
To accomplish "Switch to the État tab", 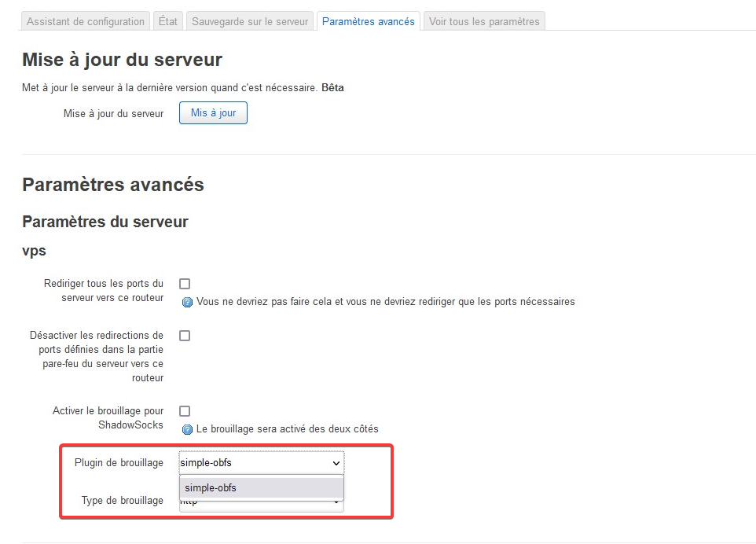I will 168,21.
